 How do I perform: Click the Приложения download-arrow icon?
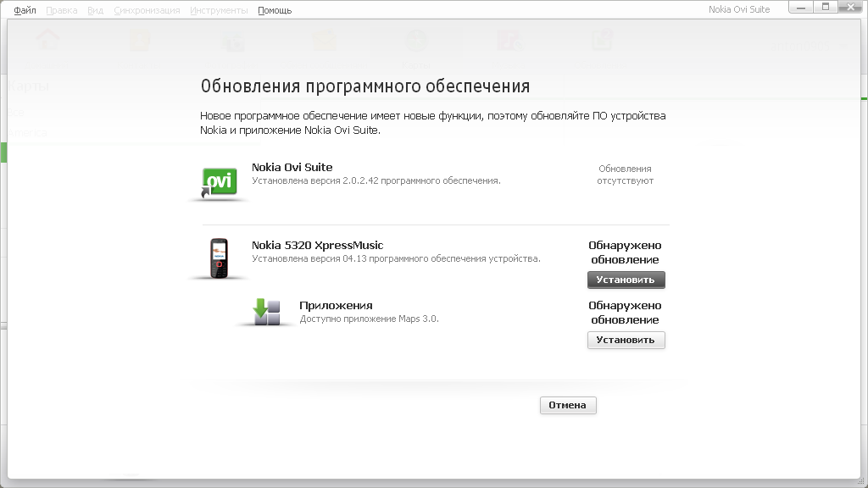[266, 312]
